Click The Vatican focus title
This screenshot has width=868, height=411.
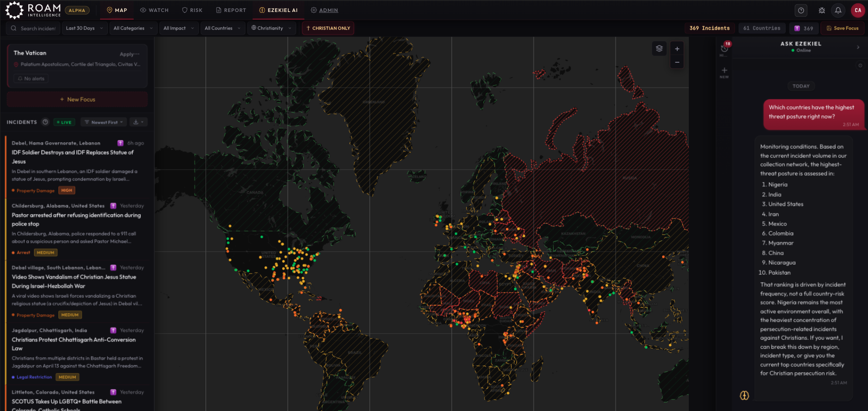pyautogui.click(x=30, y=53)
